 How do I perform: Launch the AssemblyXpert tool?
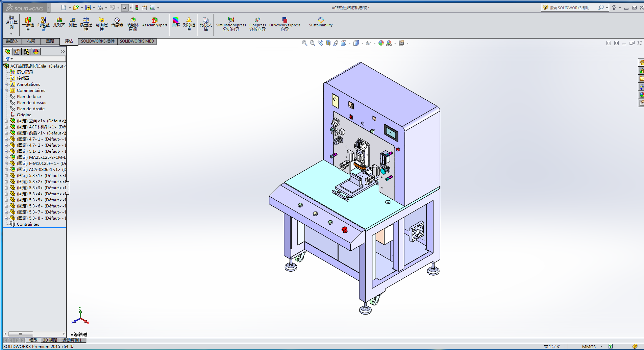(x=154, y=22)
